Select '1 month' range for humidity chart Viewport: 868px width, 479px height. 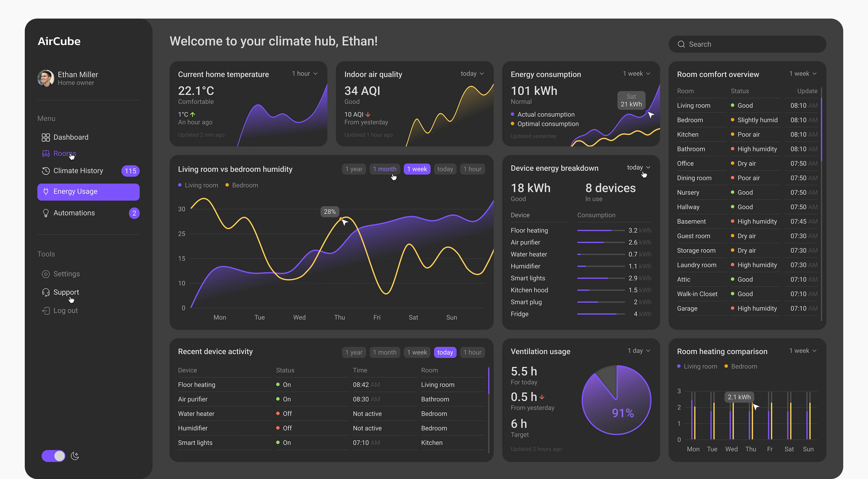tap(384, 169)
